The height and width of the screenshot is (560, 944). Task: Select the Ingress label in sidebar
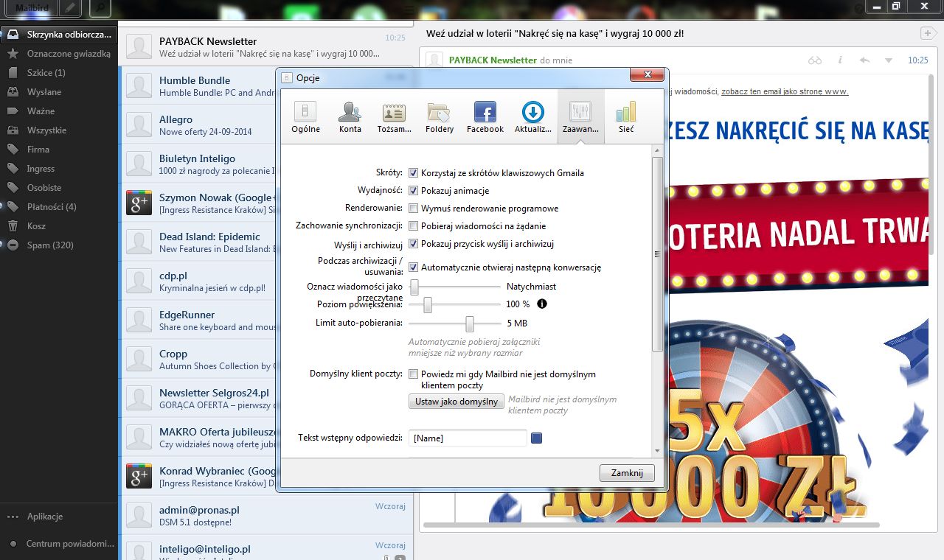click(59, 168)
